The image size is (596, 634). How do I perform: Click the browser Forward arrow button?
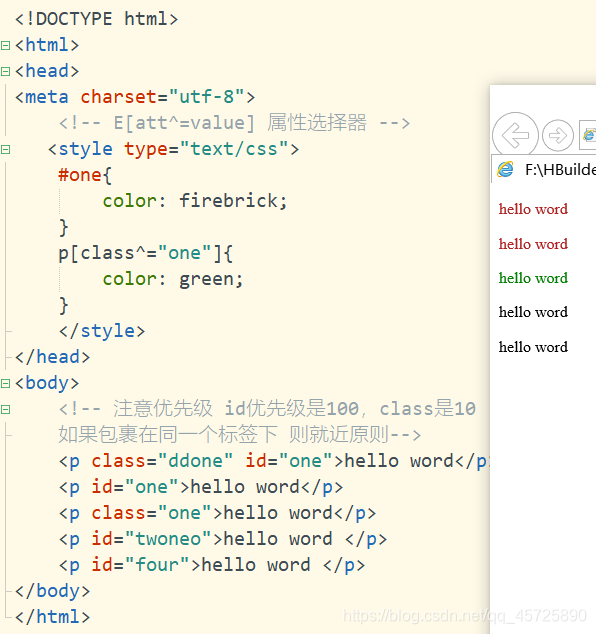558,135
